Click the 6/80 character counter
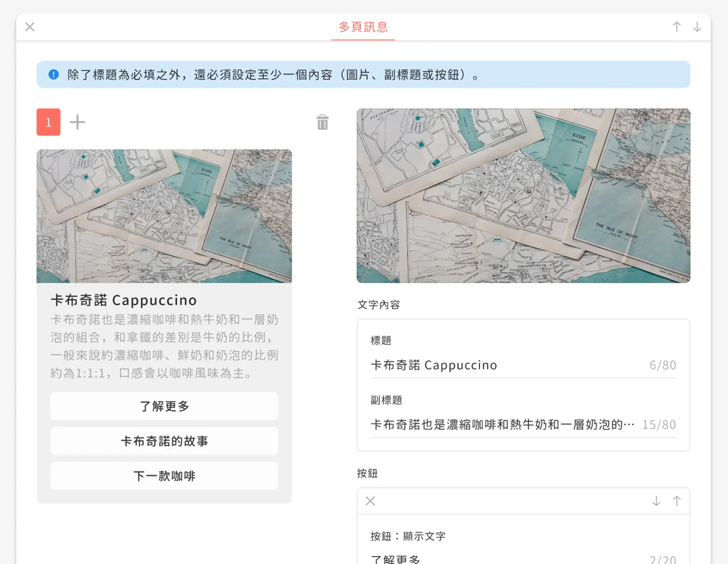The height and width of the screenshot is (564, 728). point(663,366)
